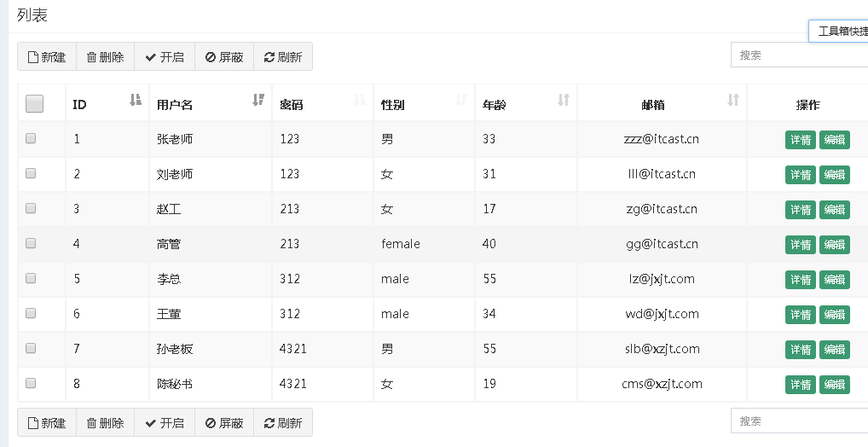
Task: Open the 工具箱快捷 button
Action: tap(839, 31)
